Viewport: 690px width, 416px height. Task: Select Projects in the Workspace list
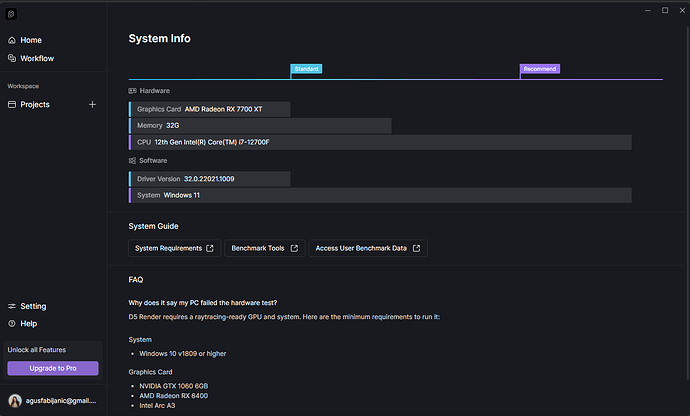pyautogui.click(x=34, y=104)
